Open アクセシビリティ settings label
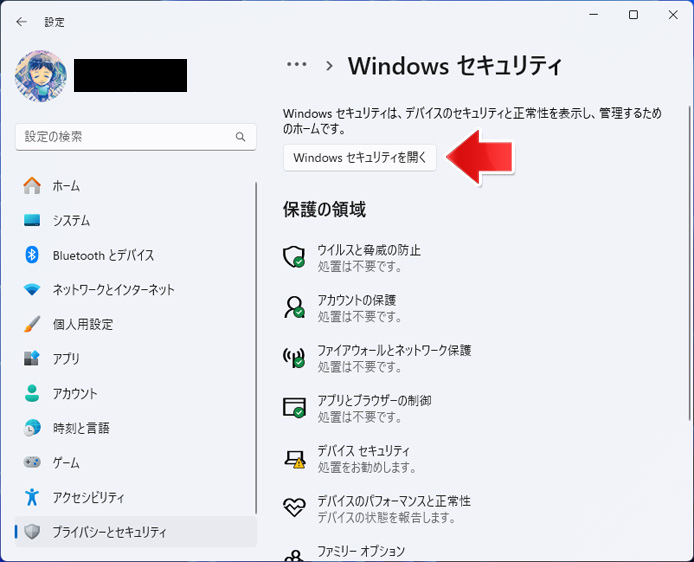The width and height of the screenshot is (694, 562). point(89,497)
